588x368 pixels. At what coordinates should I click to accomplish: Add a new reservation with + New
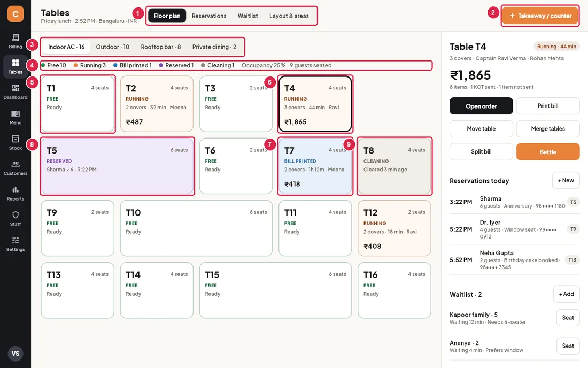tap(566, 180)
